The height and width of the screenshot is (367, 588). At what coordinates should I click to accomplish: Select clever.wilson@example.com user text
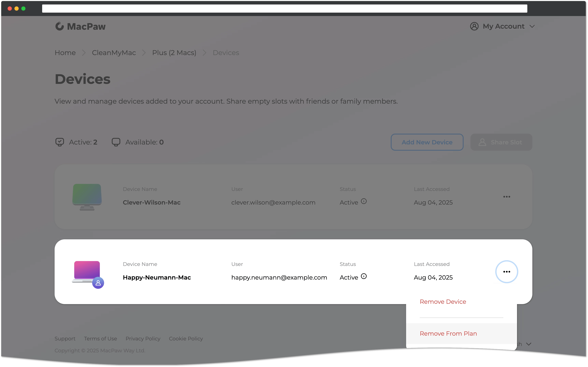(273, 203)
